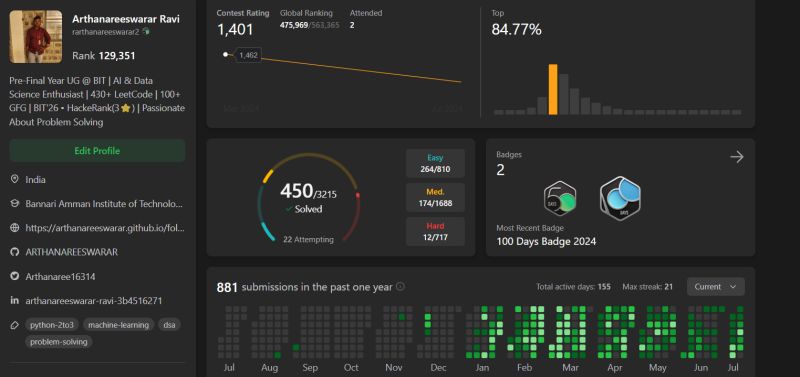This screenshot has width=800, height=377.
Task: Click the LinkedIn icon in the profile sidebar
Action: [x=15, y=300]
